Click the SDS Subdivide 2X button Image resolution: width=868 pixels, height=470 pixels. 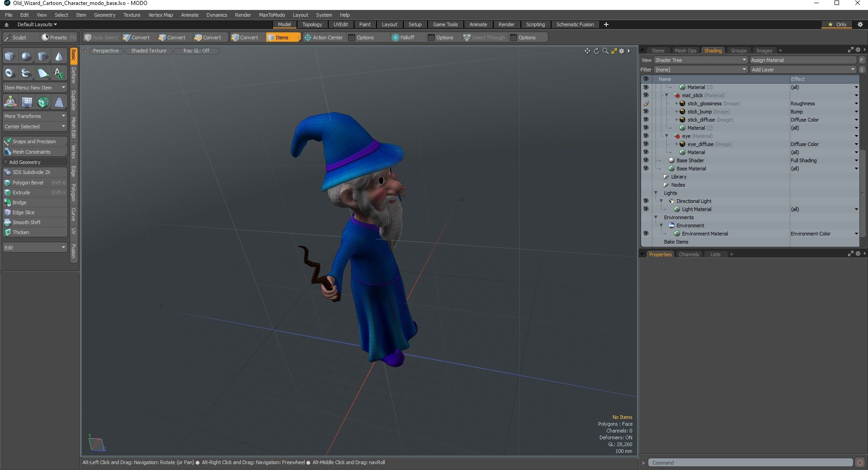35,172
